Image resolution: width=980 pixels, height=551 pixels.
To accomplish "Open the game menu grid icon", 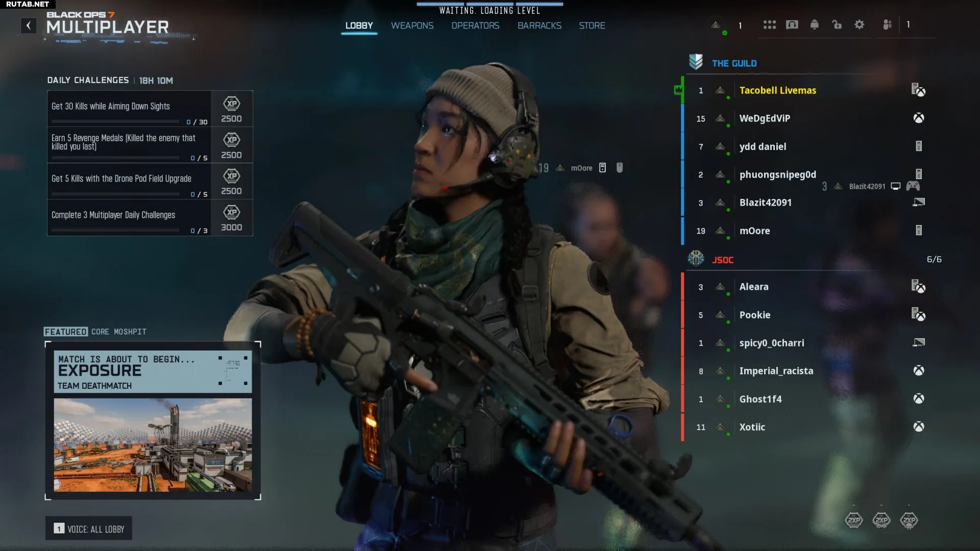I will coord(769,24).
